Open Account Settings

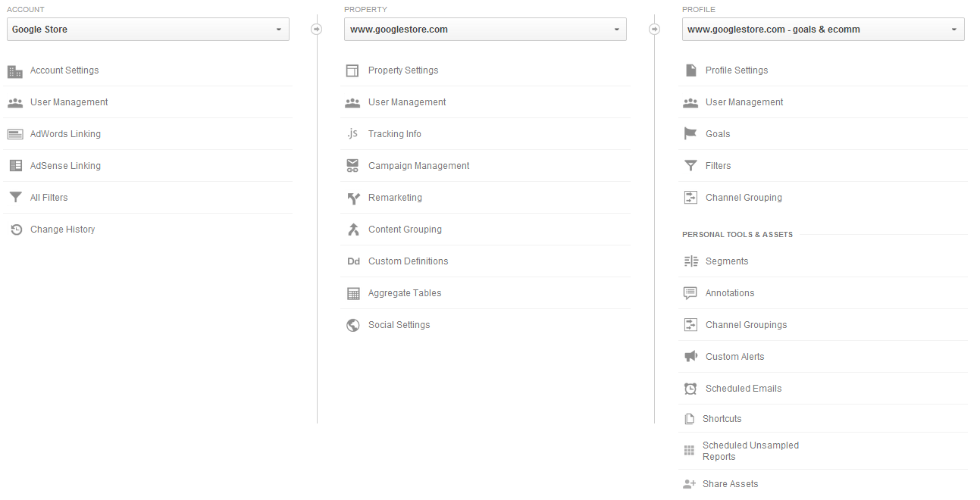coord(64,70)
